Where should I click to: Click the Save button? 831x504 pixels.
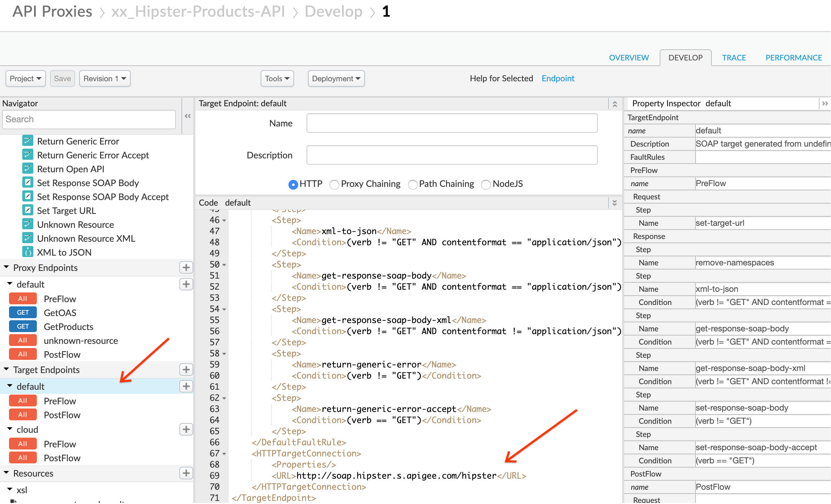[63, 79]
